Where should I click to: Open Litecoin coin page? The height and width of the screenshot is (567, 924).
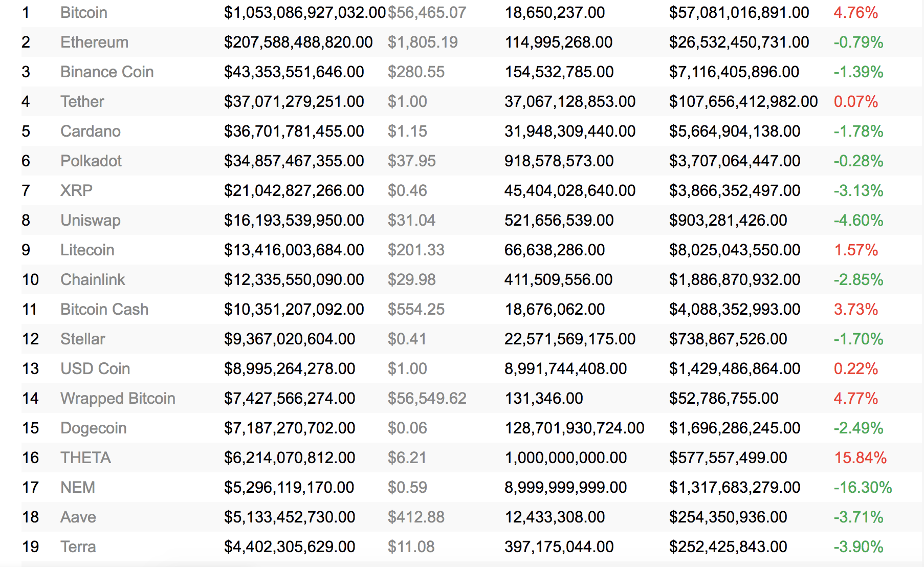87,250
